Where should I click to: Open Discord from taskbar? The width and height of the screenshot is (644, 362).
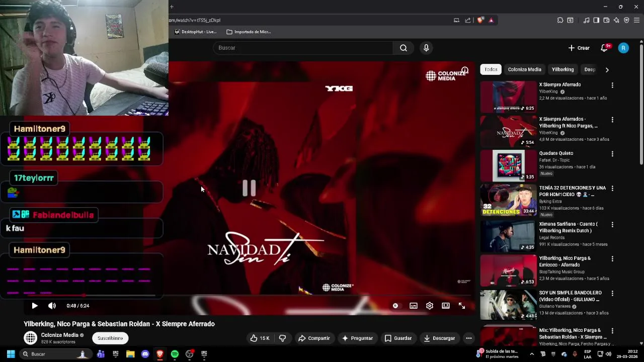pyautogui.click(x=145, y=354)
